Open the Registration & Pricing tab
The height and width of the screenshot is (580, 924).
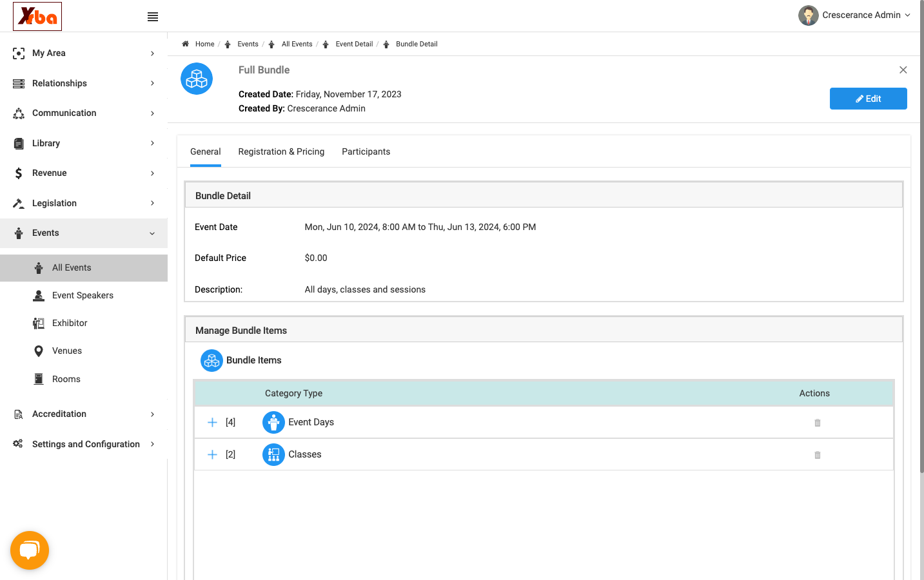[281, 152]
